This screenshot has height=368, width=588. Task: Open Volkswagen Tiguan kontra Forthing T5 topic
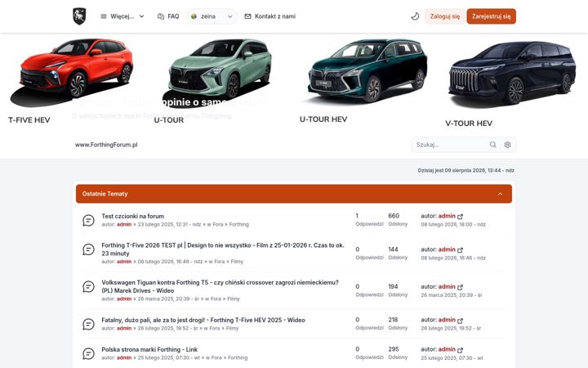pyautogui.click(x=220, y=286)
